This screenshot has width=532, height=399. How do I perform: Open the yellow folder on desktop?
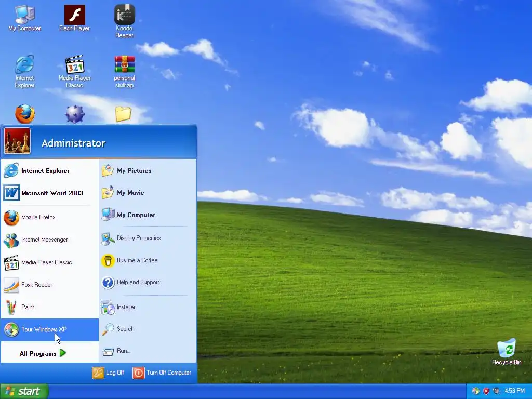[123, 114]
